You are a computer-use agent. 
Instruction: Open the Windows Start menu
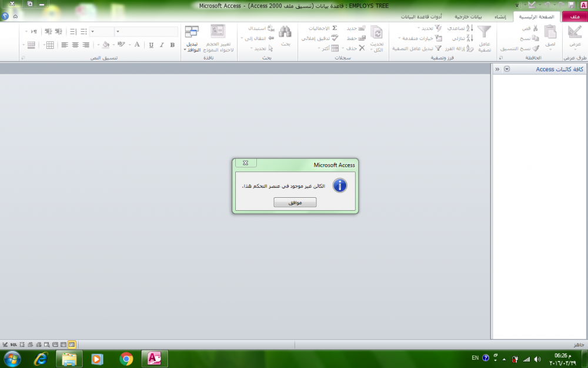12,359
